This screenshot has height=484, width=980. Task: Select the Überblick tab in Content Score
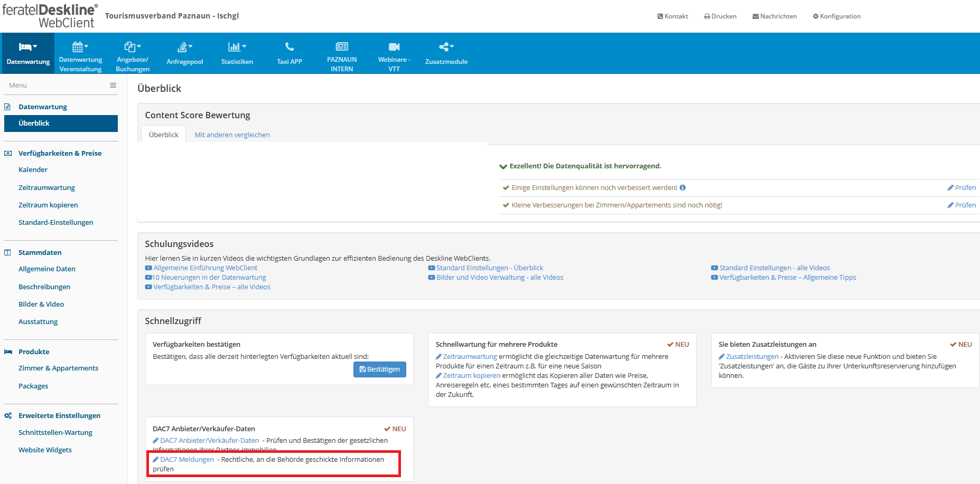click(164, 135)
